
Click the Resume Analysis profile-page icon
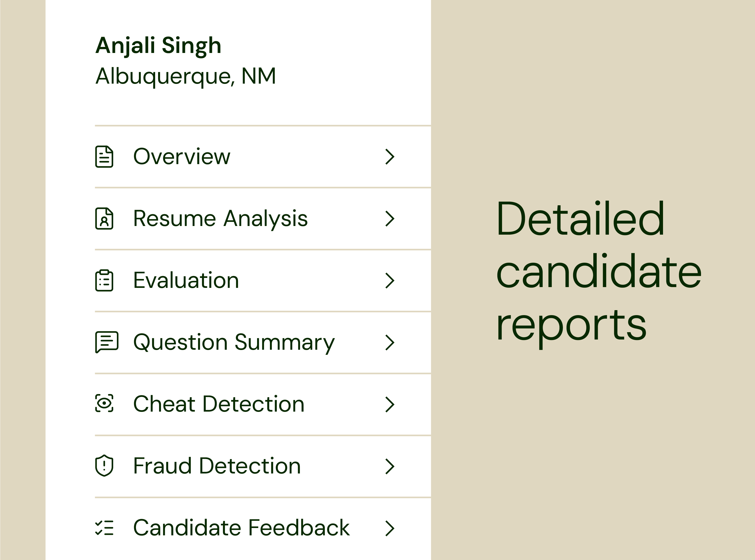104,219
